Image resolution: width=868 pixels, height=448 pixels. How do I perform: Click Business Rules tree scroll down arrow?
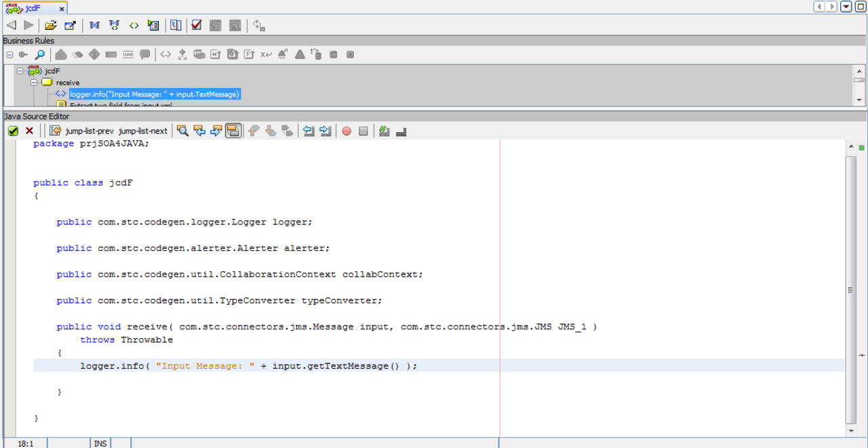click(x=859, y=100)
